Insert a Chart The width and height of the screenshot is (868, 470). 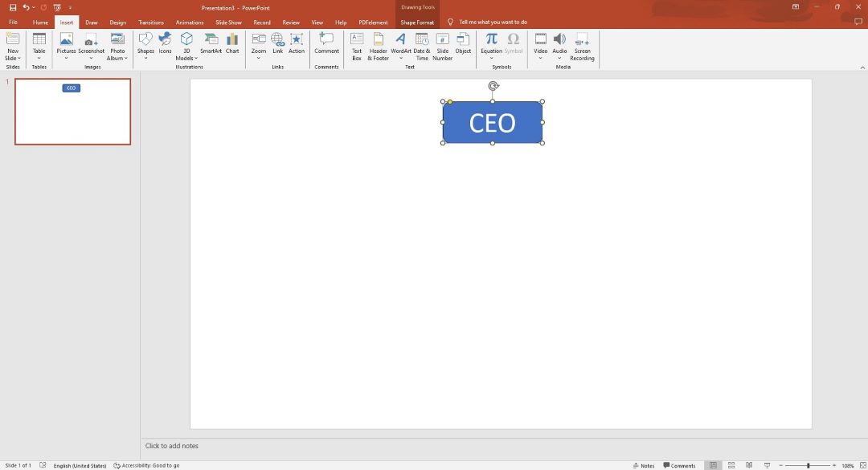tap(232, 43)
